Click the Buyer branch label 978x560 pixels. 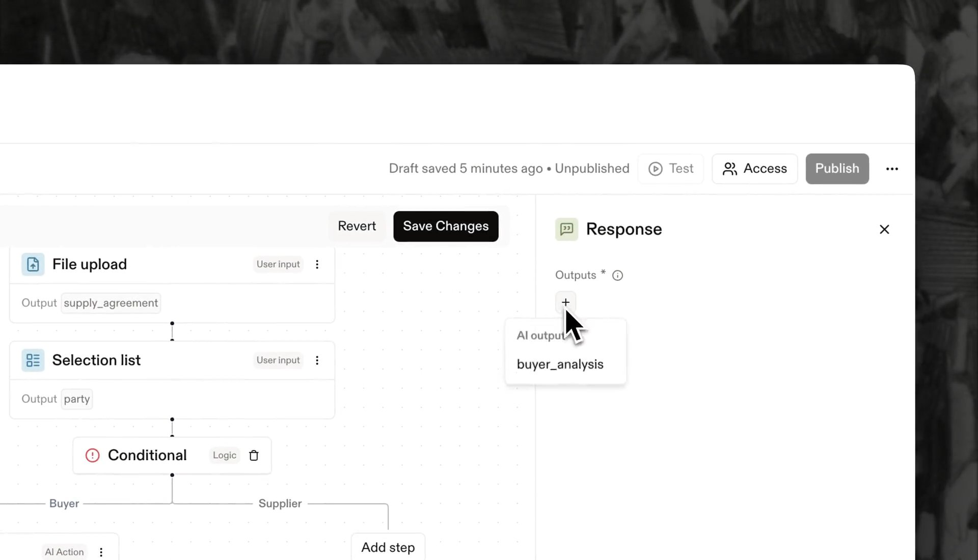click(64, 503)
